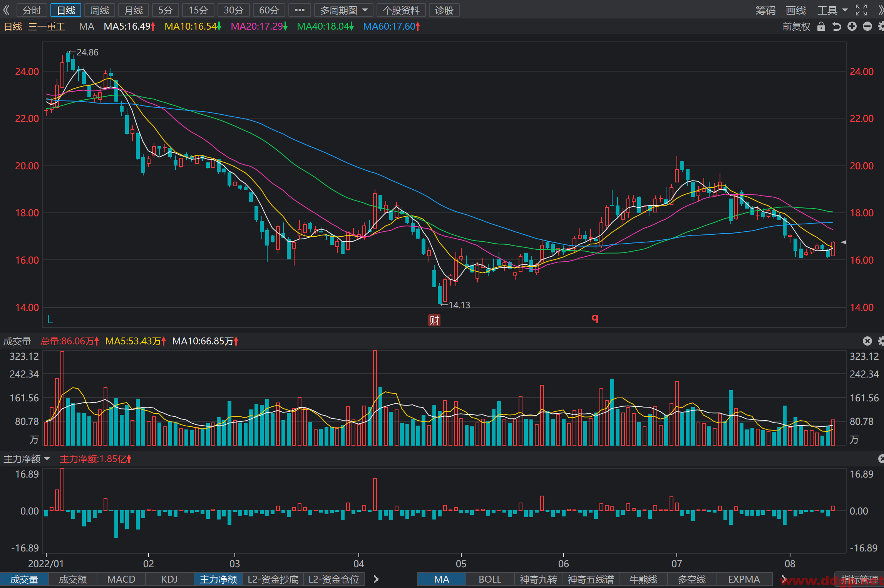Click the lock icon beside 前复权

point(821,27)
